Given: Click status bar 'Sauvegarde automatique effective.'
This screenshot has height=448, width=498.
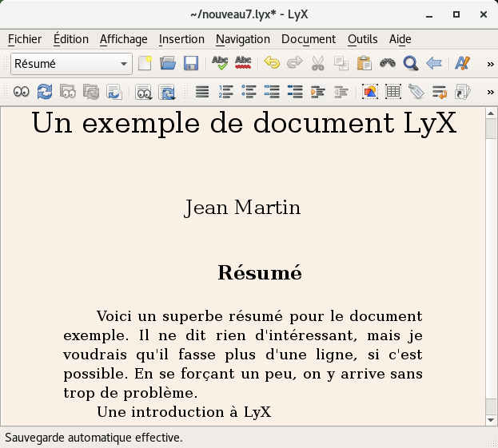Looking at the screenshot, I should [x=94, y=438].
